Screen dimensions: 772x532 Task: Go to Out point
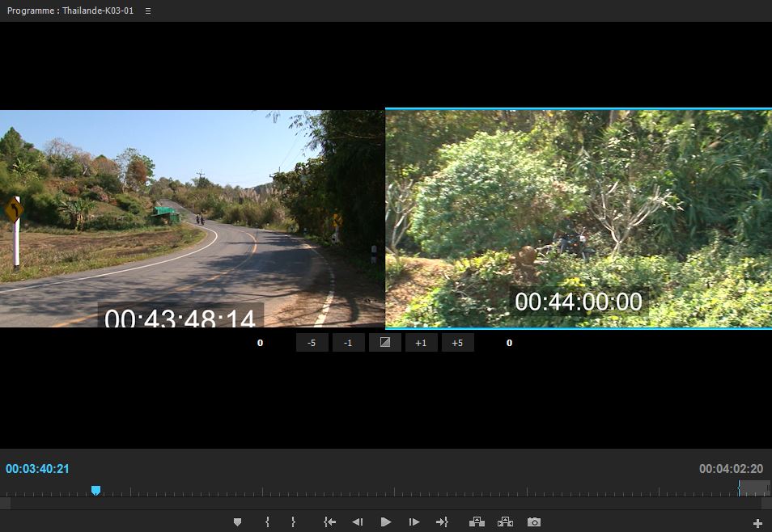442,522
